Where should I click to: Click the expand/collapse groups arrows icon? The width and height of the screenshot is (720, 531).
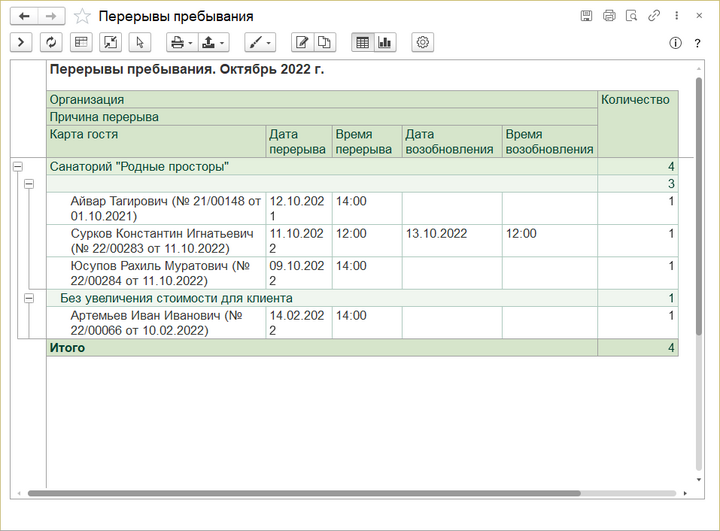111,42
